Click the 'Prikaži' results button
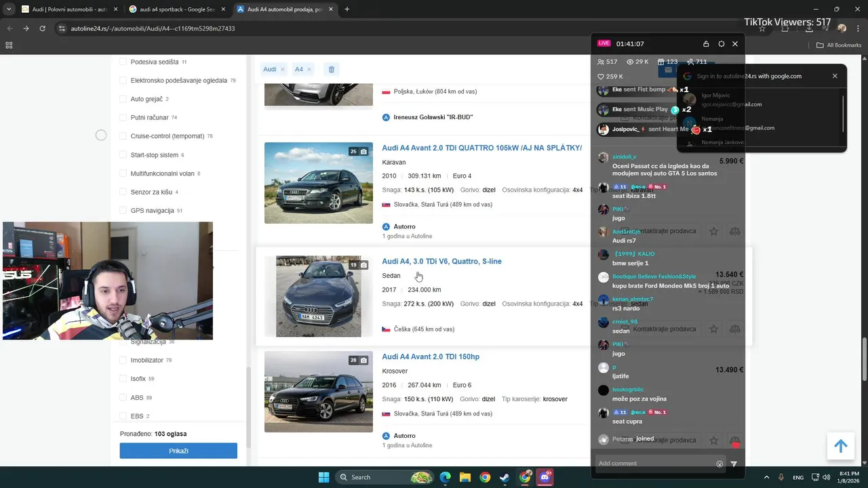 (178, 451)
